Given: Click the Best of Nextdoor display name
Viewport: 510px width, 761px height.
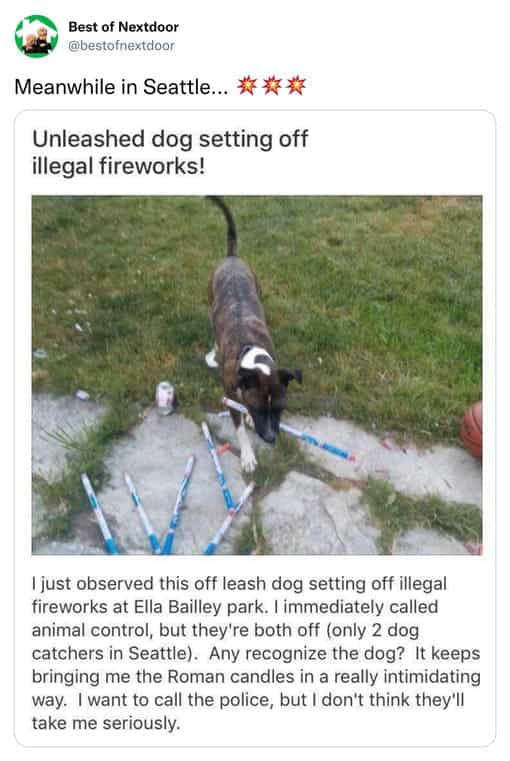Looking at the screenshot, I should tap(123, 27).
